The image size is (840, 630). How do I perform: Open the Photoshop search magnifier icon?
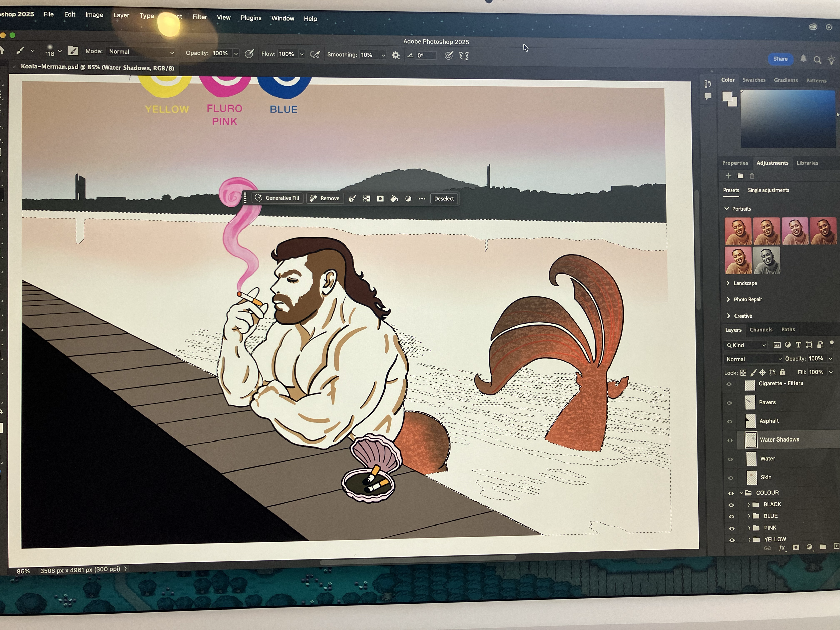pos(817,60)
